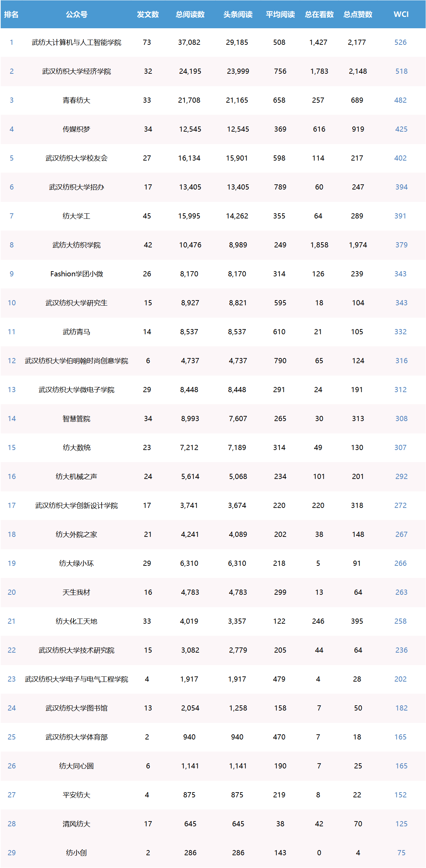
Task: Select the 传媒织梦 account row
Action: pyautogui.click(x=76, y=129)
